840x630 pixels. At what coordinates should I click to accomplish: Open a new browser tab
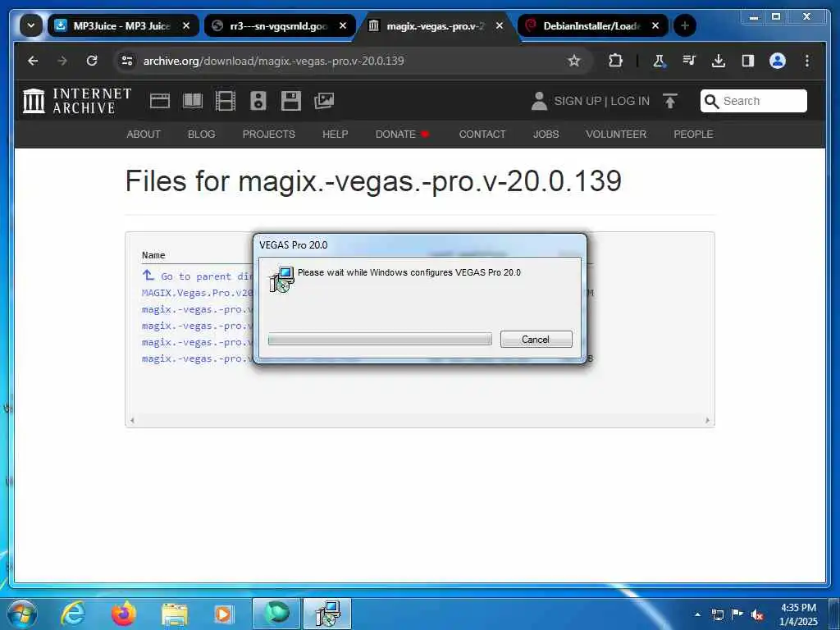pyautogui.click(x=685, y=25)
